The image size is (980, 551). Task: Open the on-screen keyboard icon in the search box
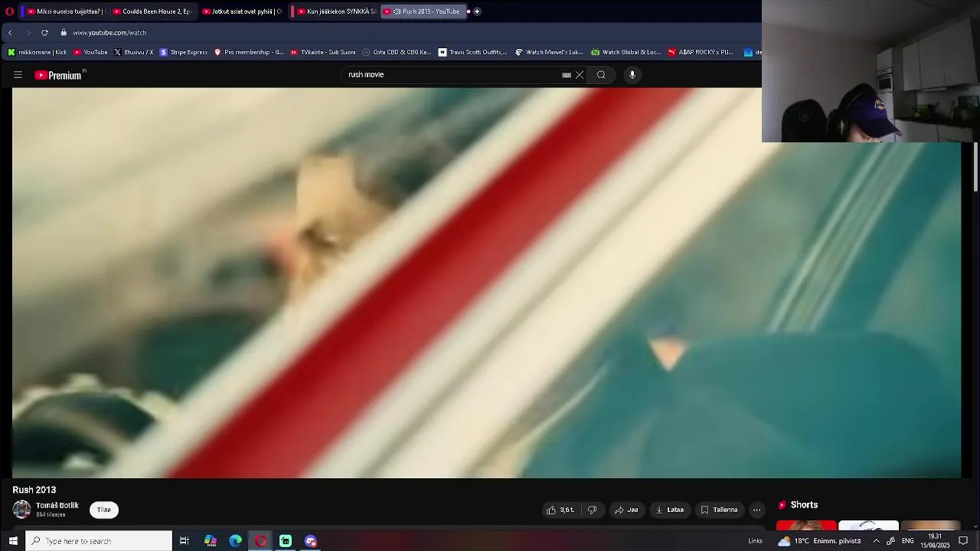click(x=567, y=75)
